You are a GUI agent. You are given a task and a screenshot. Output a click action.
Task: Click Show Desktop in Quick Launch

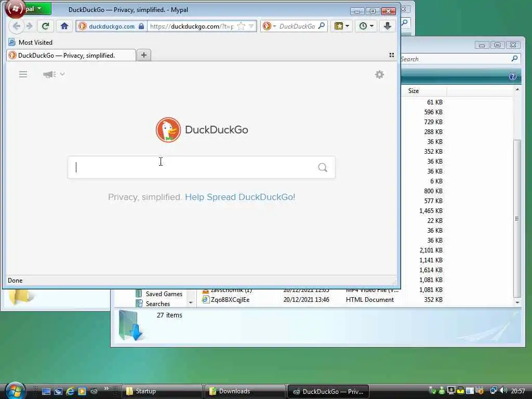pyautogui.click(x=46, y=391)
